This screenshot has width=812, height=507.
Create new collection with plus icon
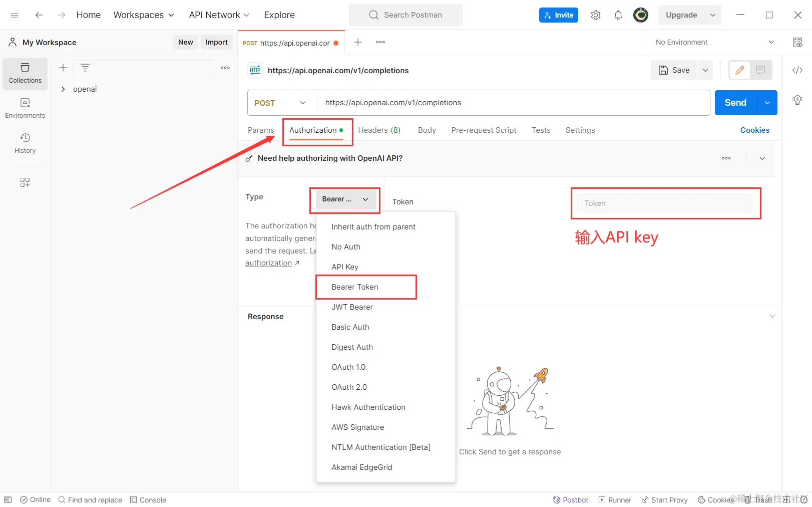pos(63,68)
